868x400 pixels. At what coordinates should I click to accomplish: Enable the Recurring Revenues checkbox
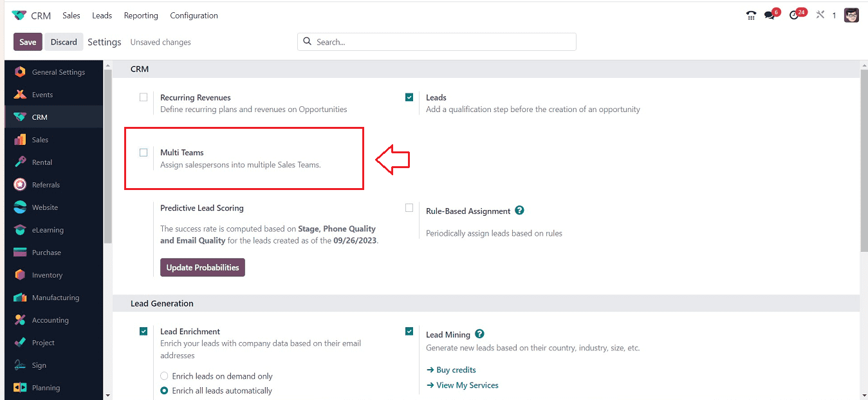[143, 97]
